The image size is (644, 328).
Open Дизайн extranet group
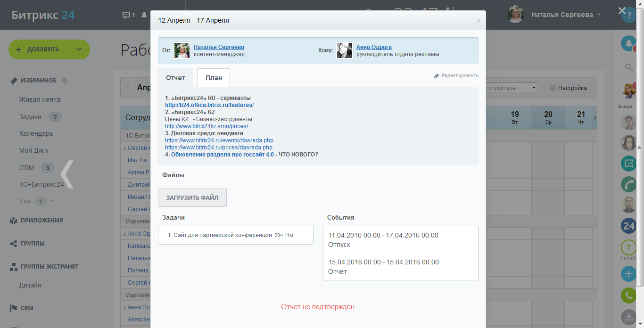tap(30, 285)
